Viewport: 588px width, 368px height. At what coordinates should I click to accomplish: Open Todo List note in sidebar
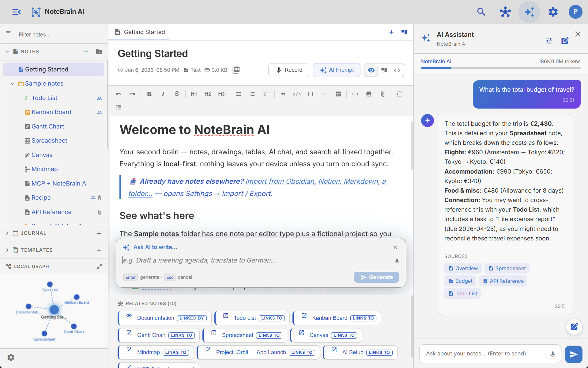pos(44,98)
